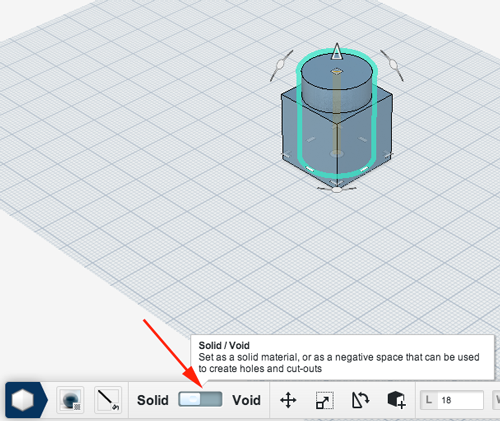Toggle the Solid / Void switch
Screen dimensions: 500x421
[x=200, y=399]
